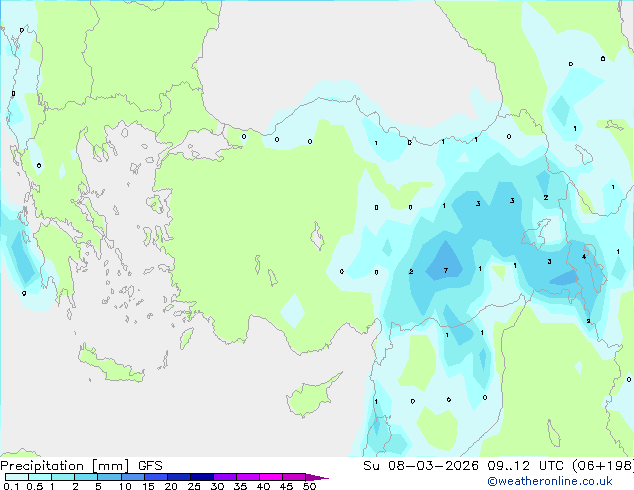The height and width of the screenshot is (490, 634).
Task: Click the 35–40 mm violet legend swatch
Action: coord(247,477)
